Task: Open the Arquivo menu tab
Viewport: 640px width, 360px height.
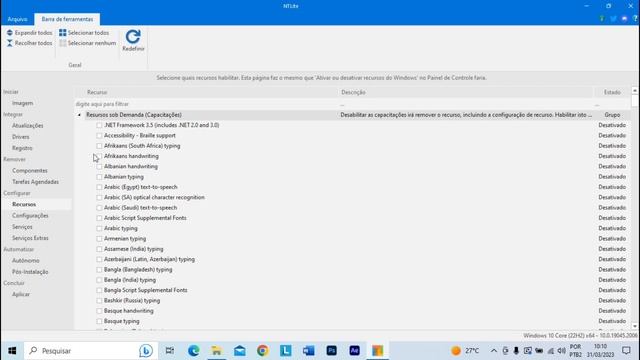Action: (x=17, y=19)
